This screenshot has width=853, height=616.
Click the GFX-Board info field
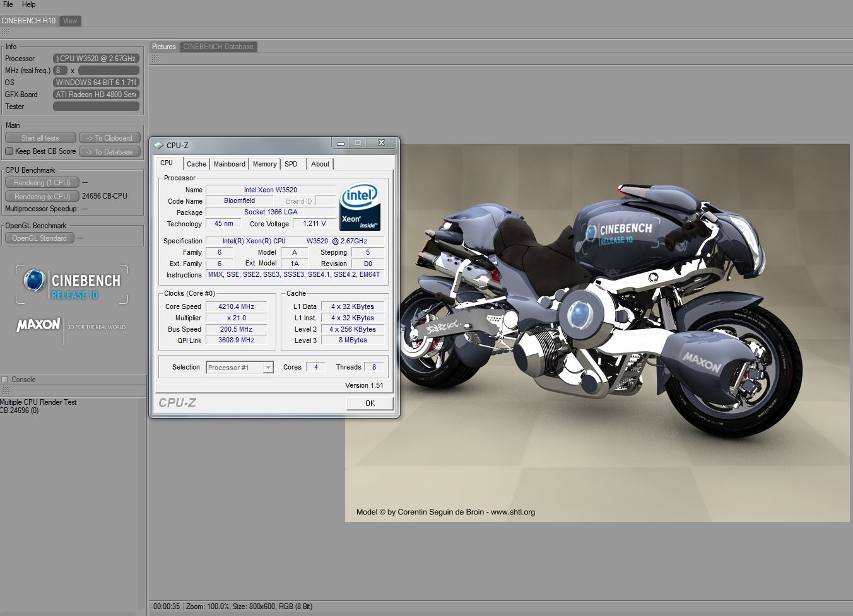pyautogui.click(x=96, y=95)
